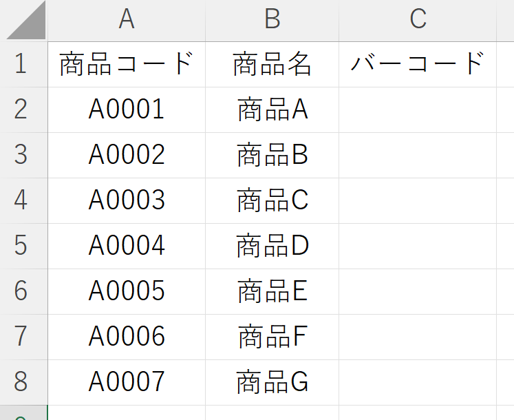Screen dimensions: 514x420
Task: Select column A header
Action: pyautogui.click(x=126, y=20)
